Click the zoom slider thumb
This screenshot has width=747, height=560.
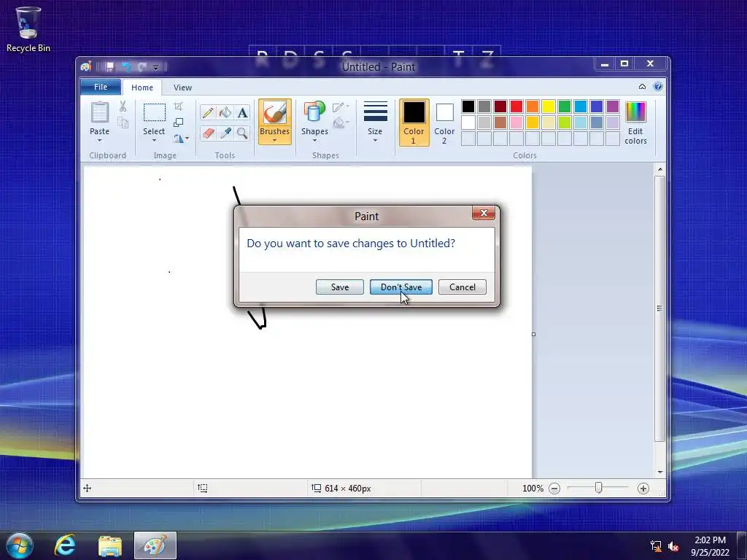[598, 488]
